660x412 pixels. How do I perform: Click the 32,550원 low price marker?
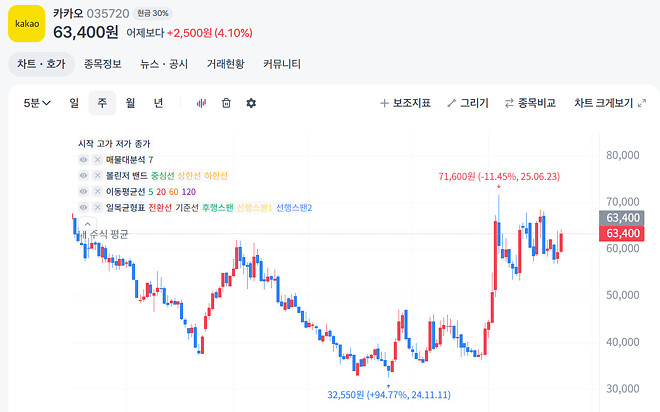[x=389, y=395]
